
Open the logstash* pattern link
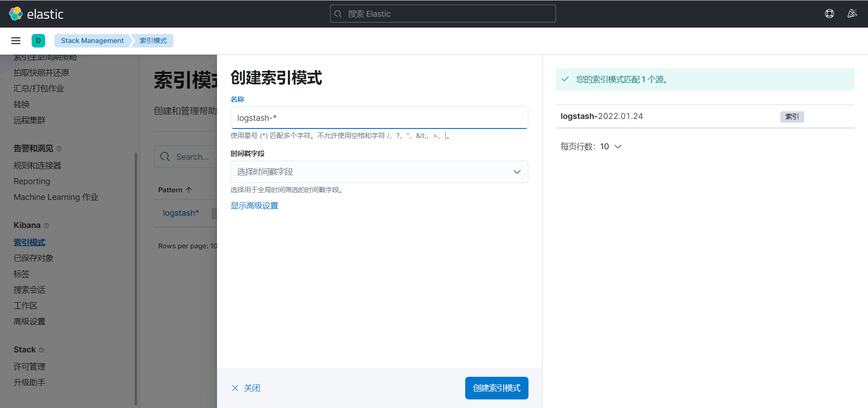pos(181,213)
